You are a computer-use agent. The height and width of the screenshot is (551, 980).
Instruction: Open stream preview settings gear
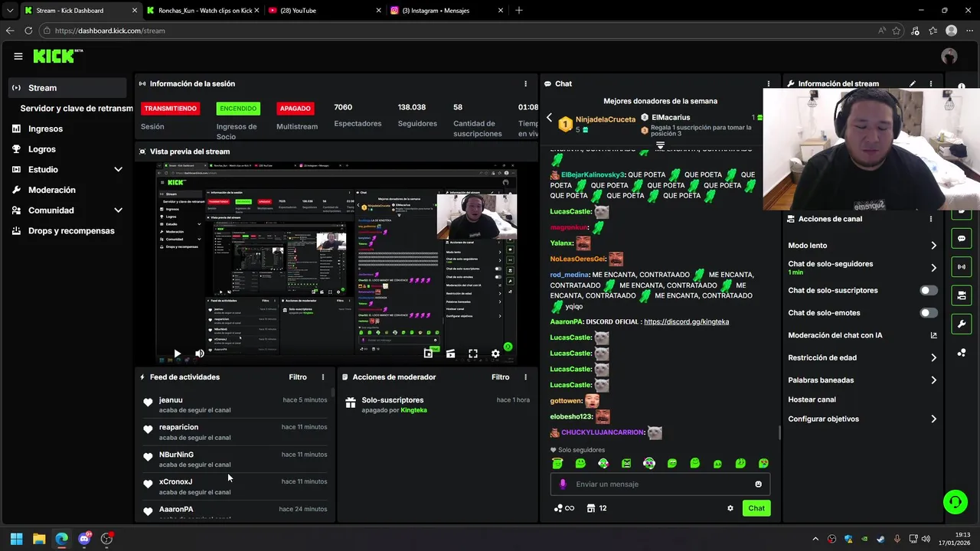pos(495,354)
